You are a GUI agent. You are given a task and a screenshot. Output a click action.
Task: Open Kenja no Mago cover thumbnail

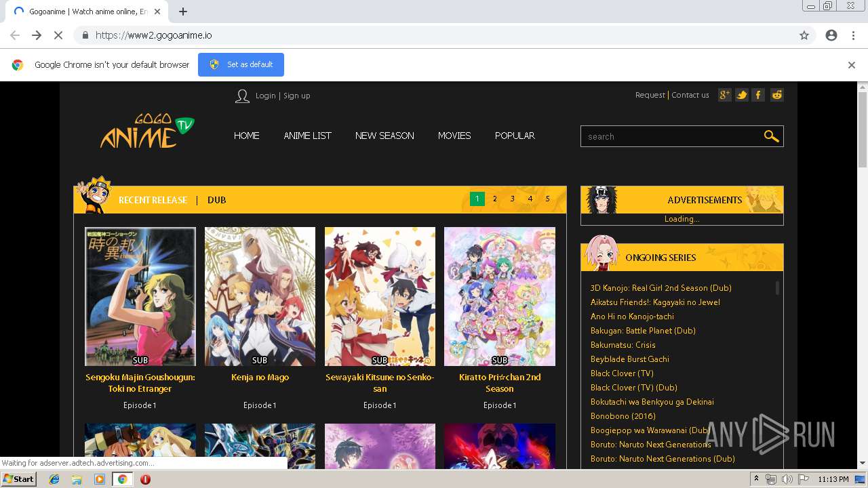[x=260, y=296]
